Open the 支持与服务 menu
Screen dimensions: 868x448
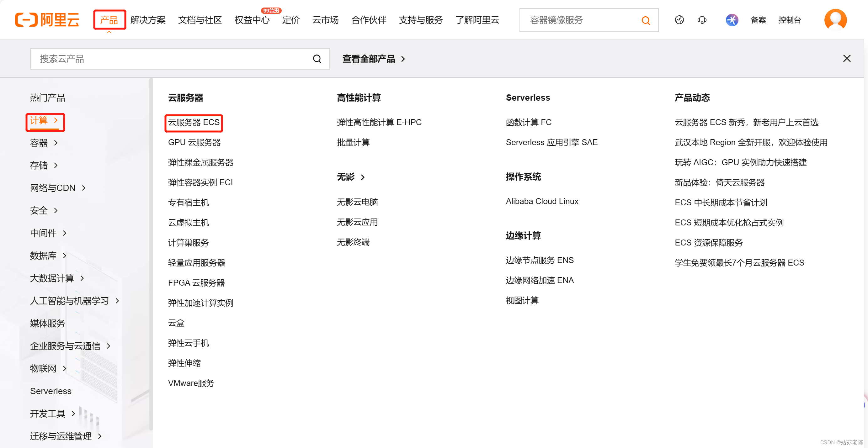[x=421, y=20]
